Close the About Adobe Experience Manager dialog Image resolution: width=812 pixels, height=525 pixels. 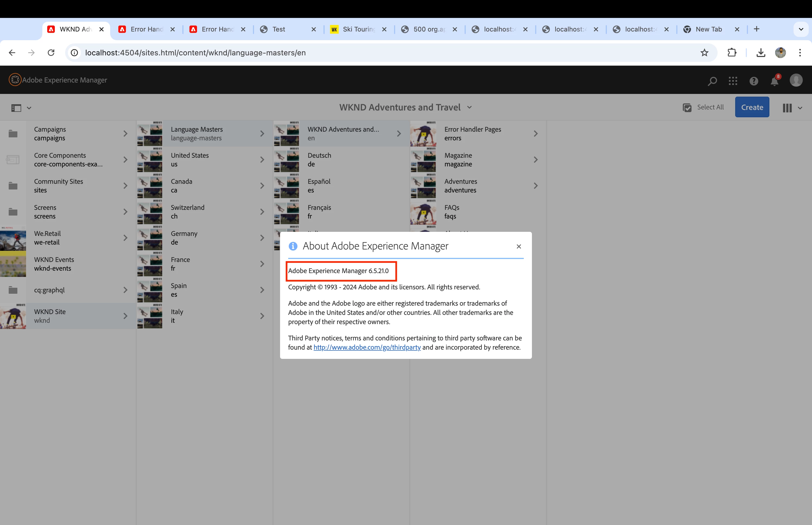click(519, 246)
